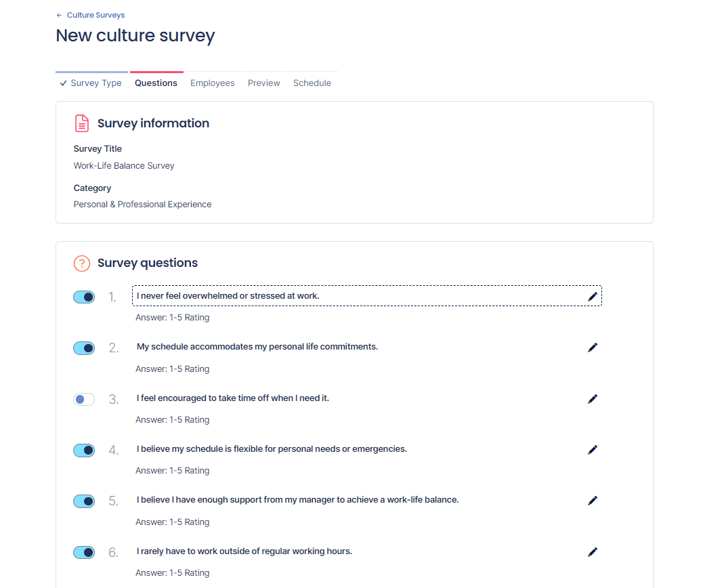
Task: Edit manager support question pencil icon
Action: 593,500
